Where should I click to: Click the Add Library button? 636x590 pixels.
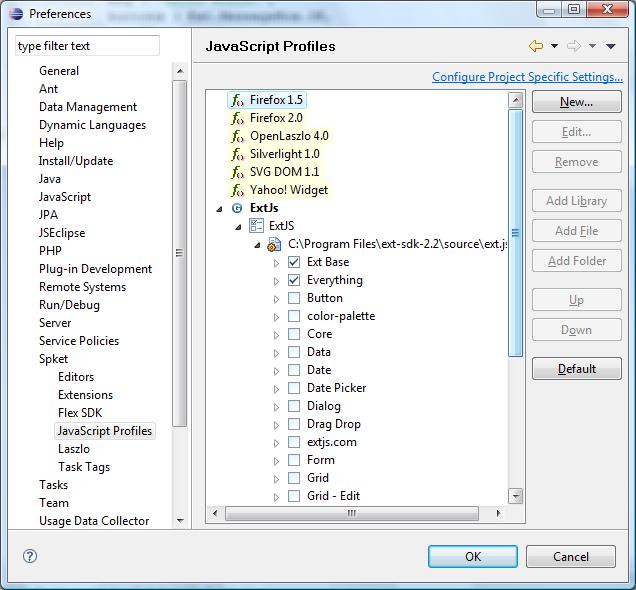(576, 201)
